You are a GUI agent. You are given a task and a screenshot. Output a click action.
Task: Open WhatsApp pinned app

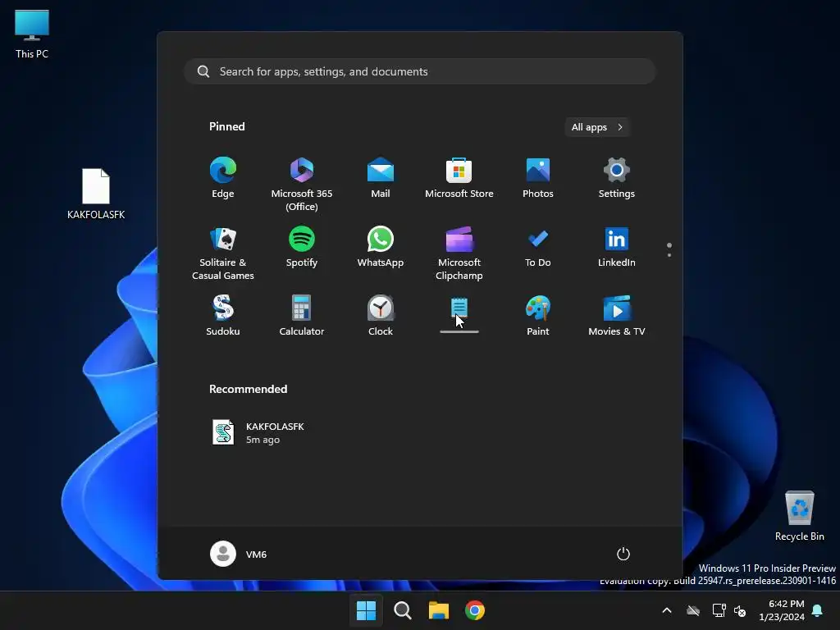(x=381, y=246)
